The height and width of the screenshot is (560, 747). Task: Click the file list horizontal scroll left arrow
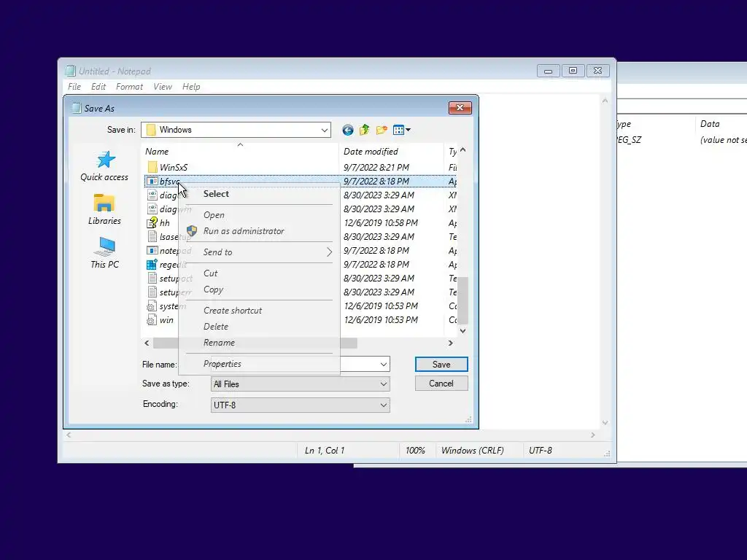(x=147, y=343)
